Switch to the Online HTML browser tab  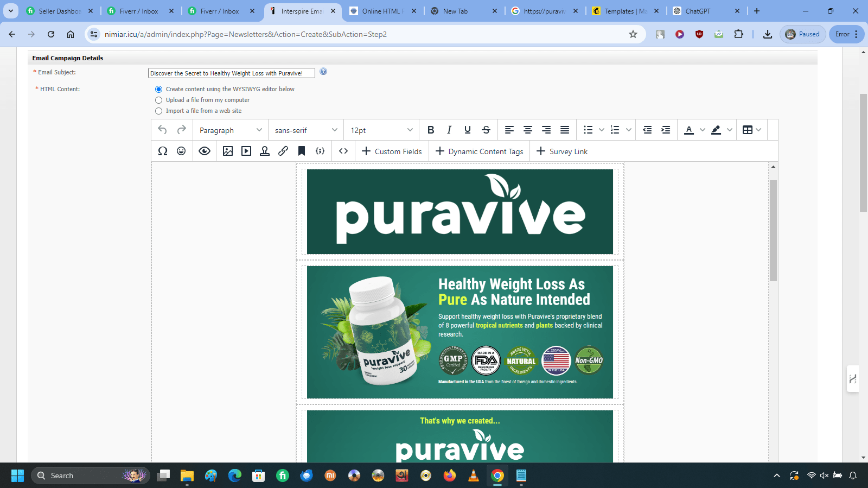tap(382, 11)
